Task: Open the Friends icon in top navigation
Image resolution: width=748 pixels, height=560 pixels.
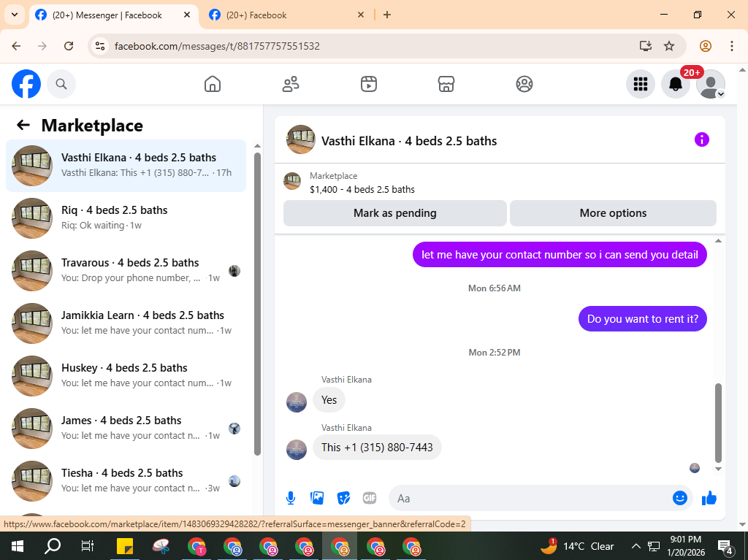Action: coord(291,84)
